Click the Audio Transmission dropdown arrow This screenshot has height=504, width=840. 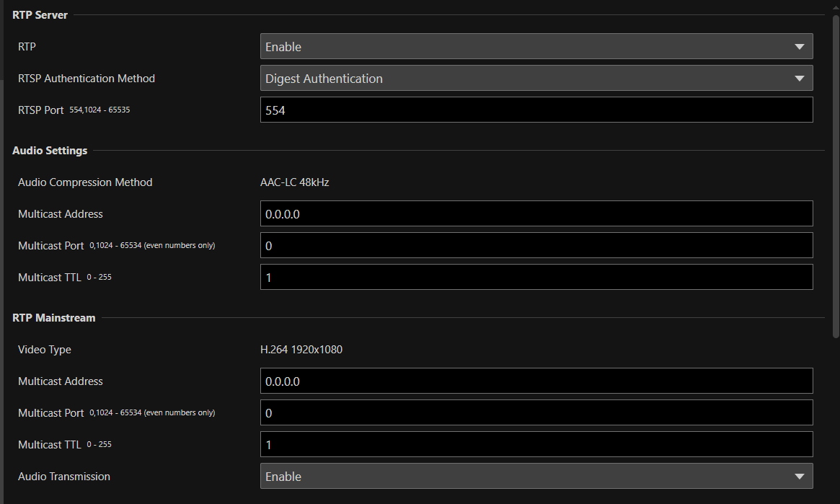(799, 476)
